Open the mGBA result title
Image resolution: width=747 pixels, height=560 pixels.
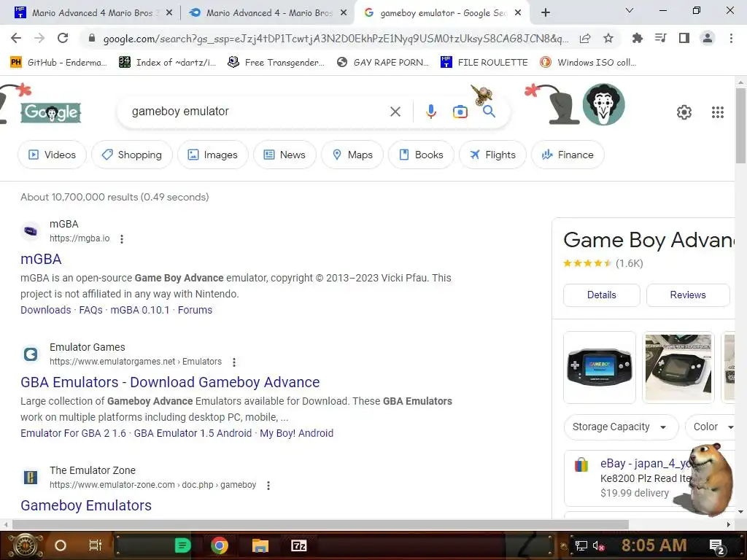point(41,259)
